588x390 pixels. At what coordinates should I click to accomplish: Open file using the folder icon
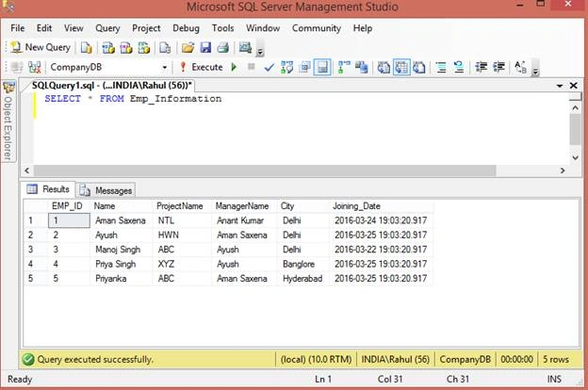[x=188, y=48]
